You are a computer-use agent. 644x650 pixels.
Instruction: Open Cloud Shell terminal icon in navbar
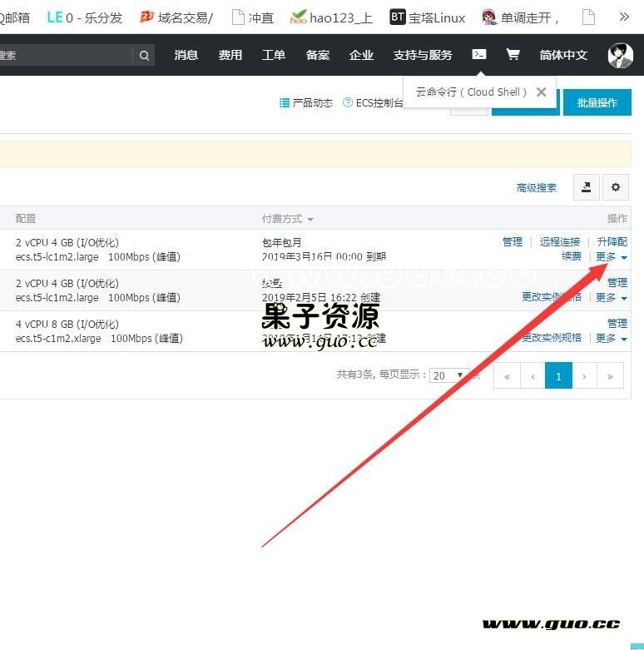coord(479,54)
